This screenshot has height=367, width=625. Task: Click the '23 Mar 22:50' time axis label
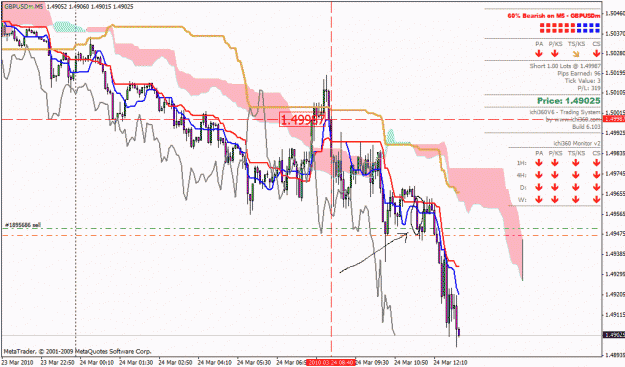[x=57, y=363]
